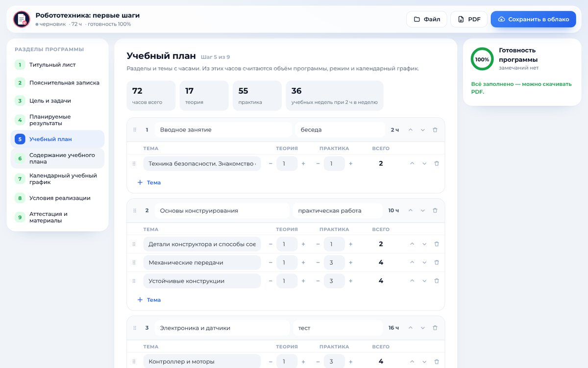
Task: Click drag handle of topic "Механические передачи"
Action: 134,263
